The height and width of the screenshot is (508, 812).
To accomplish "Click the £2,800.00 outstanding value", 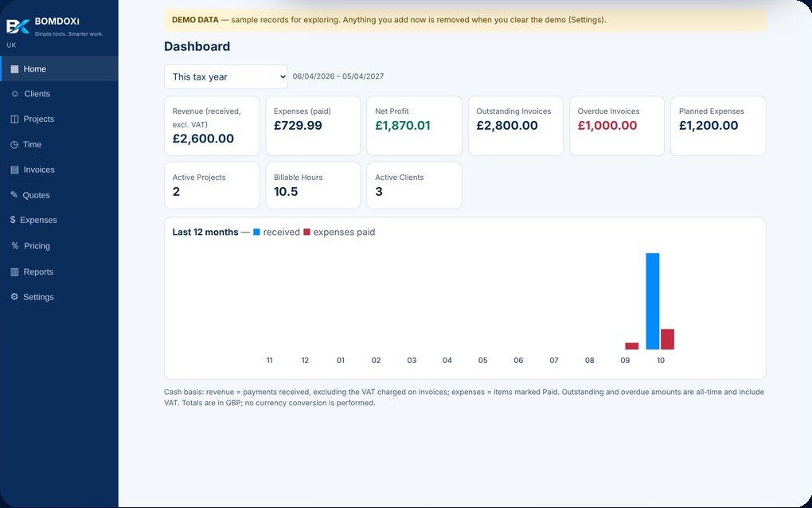I will [507, 125].
